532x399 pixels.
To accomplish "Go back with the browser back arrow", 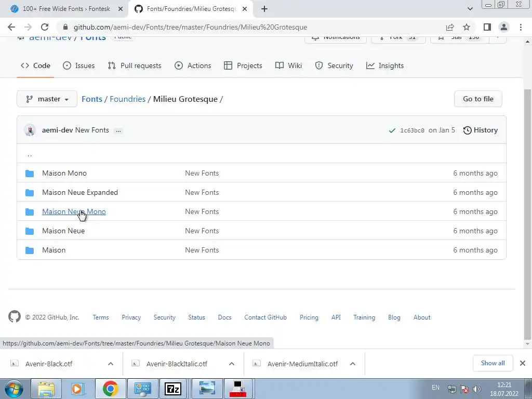I will click(11, 27).
